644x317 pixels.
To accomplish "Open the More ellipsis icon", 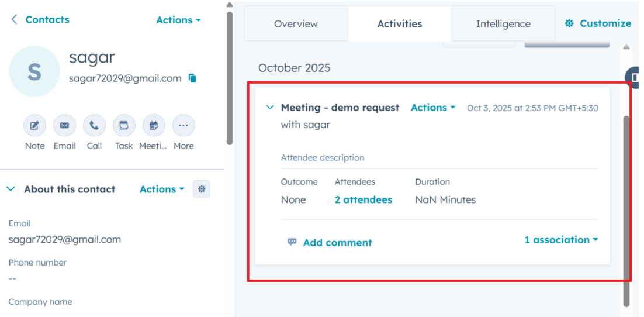I will (x=183, y=125).
